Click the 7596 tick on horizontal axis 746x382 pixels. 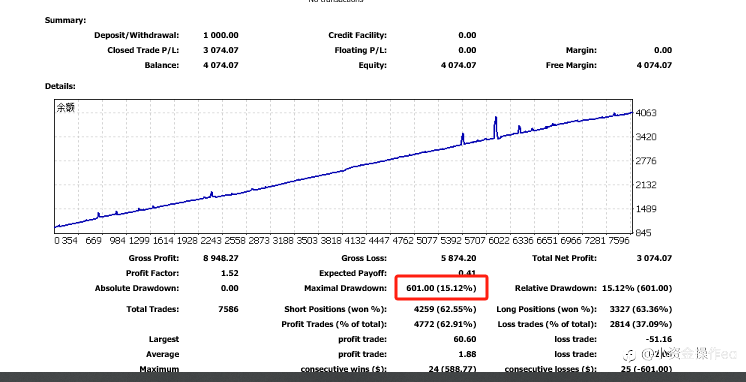coord(618,241)
